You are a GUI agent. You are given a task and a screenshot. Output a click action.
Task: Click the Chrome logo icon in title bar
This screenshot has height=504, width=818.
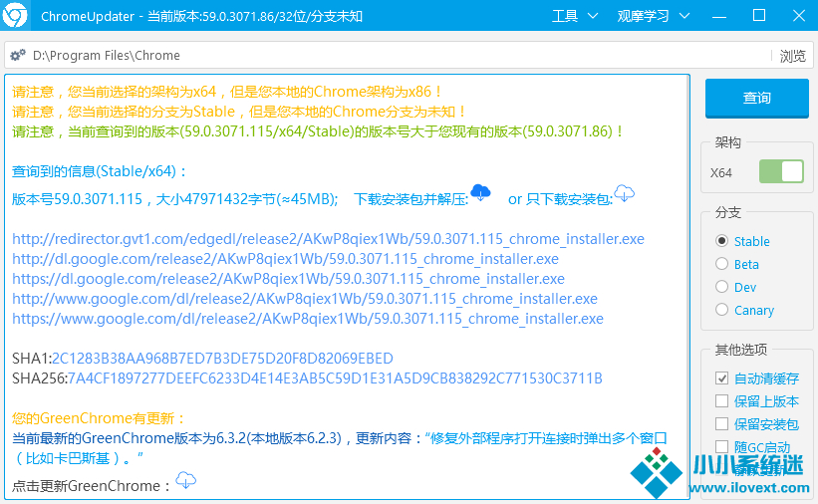(15, 15)
